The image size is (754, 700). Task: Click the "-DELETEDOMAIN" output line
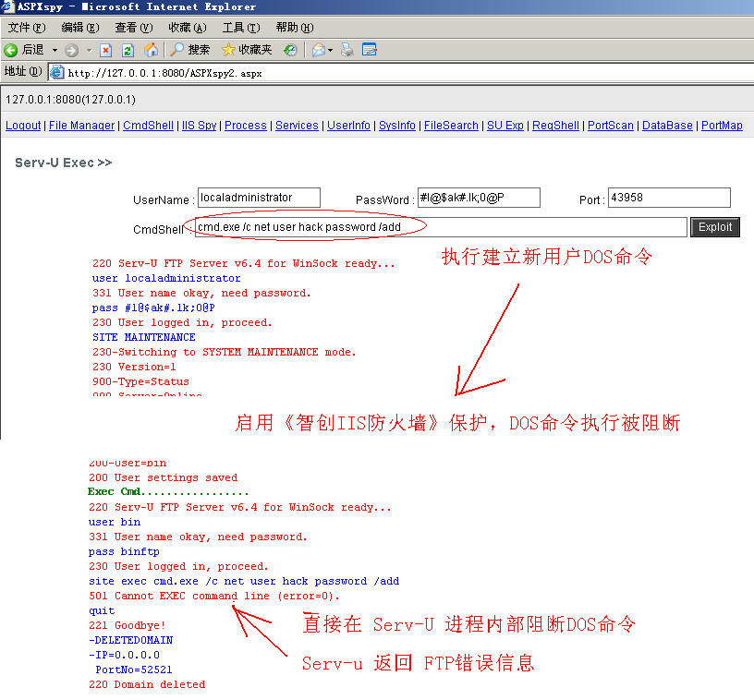coord(131,640)
